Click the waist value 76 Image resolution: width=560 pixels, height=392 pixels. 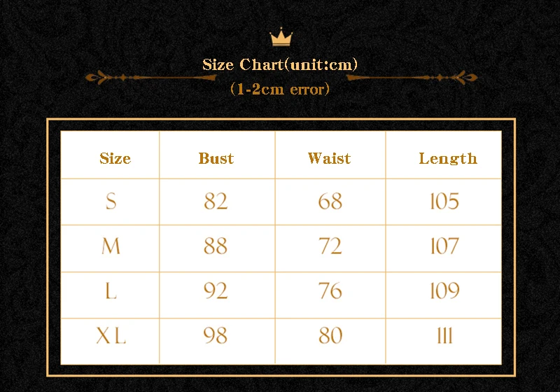pyautogui.click(x=330, y=291)
